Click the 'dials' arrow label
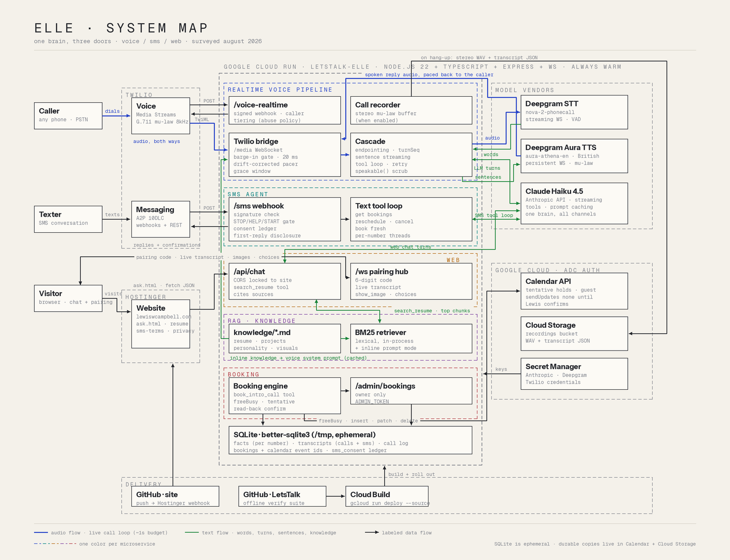730x560 pixels. pos(112,111)
